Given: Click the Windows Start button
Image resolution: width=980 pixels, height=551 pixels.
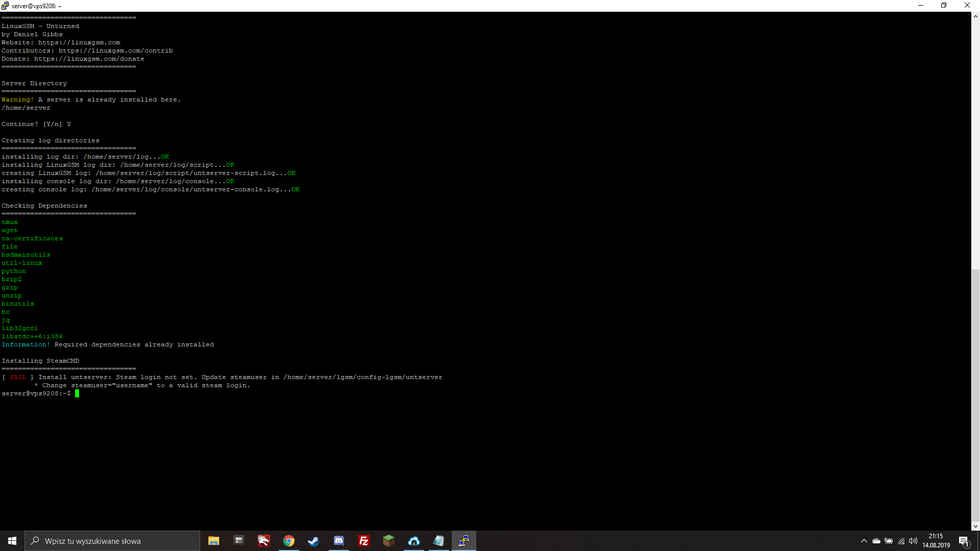Looking at the screenshot, I should [12, 541].
